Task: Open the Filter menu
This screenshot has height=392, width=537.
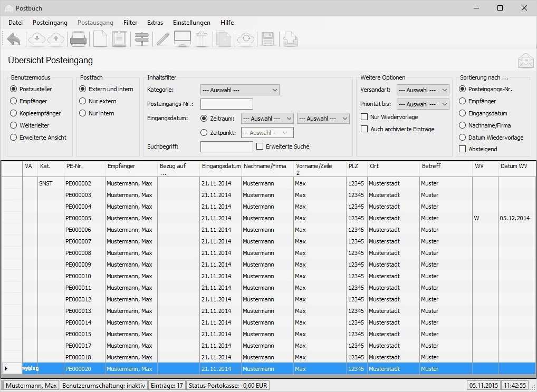Action: coord(130,22)
